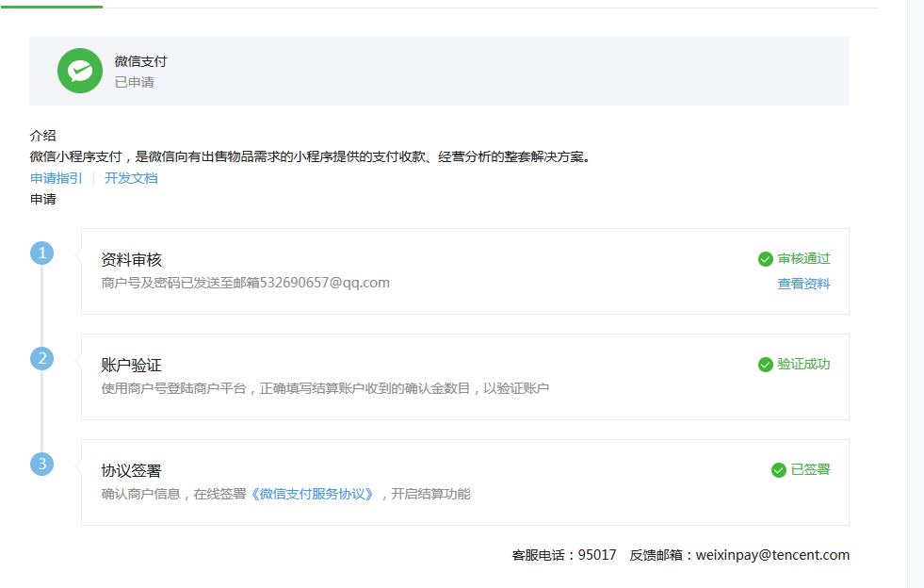Click the green WeChat Pay logo icon

click(80, 71)
